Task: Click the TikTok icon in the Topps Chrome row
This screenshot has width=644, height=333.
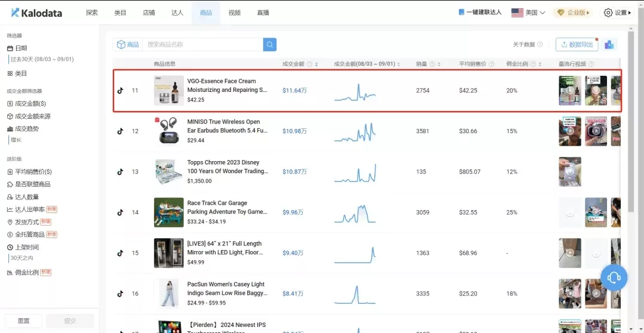Action: click(x=120, y=172)
